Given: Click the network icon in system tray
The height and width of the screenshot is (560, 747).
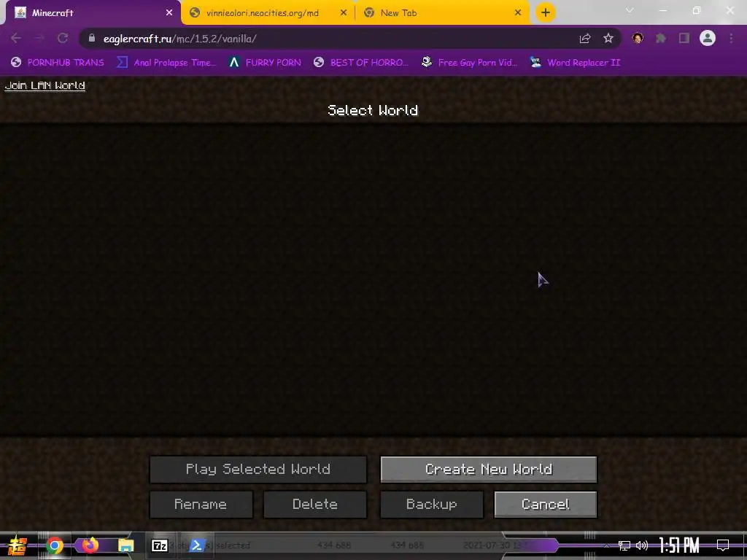Looking at the screenshot, I should coord(624,545).
